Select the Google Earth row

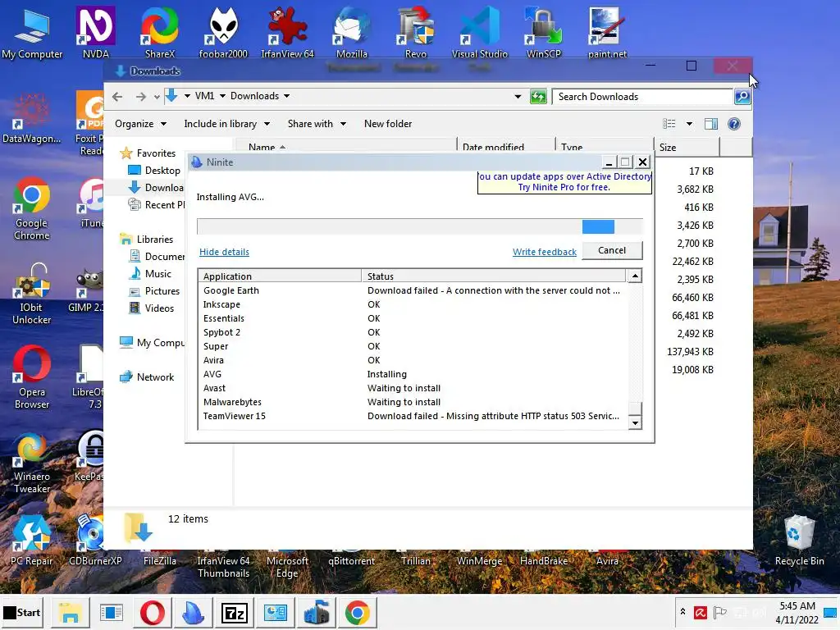tap(412, 290)
